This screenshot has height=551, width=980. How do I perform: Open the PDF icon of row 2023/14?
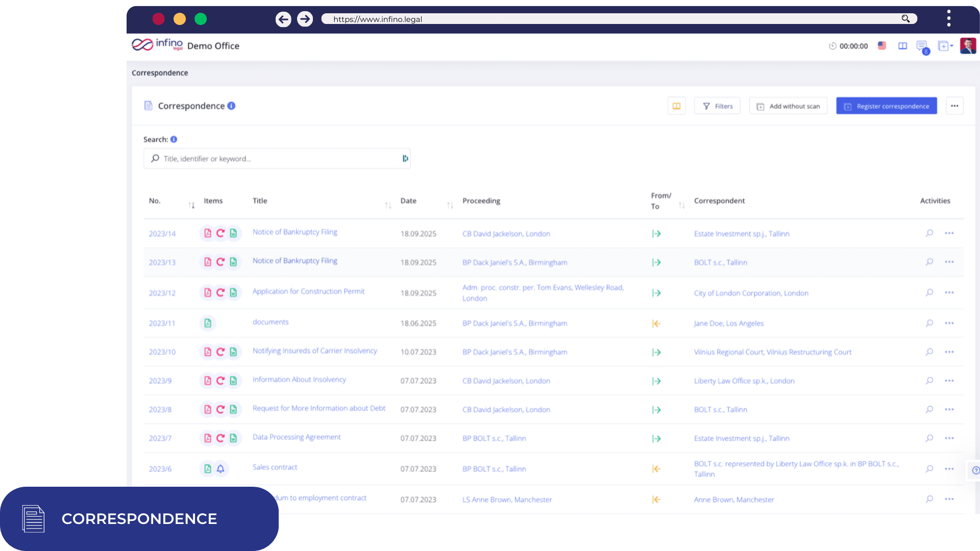(208, 233)
